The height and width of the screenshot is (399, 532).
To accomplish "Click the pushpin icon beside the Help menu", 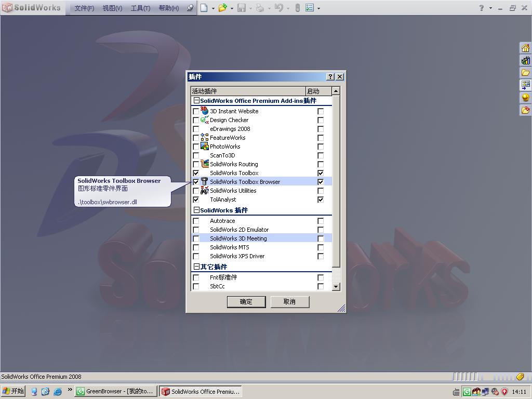I will point(190,8).
